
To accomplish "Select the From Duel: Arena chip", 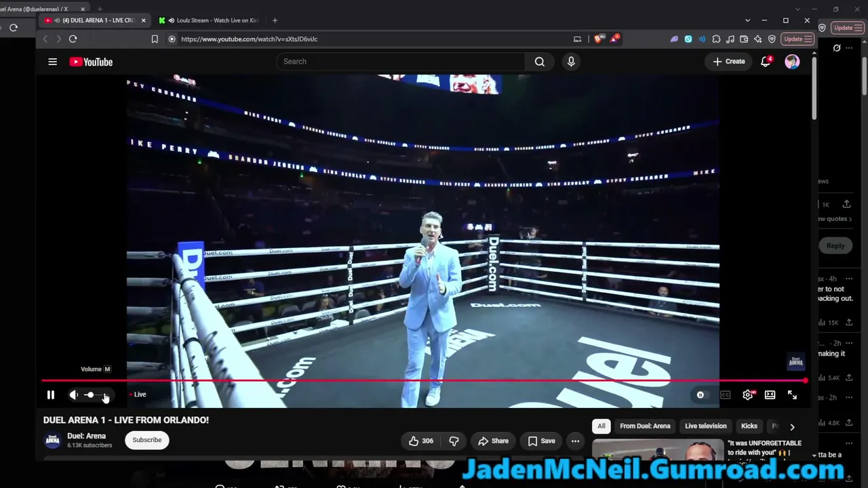I will [645, 426].
